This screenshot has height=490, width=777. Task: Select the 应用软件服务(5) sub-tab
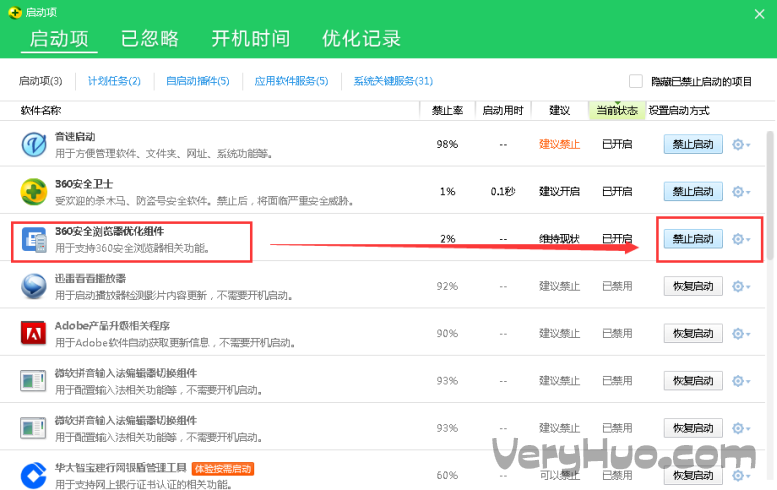coord(291,81)
